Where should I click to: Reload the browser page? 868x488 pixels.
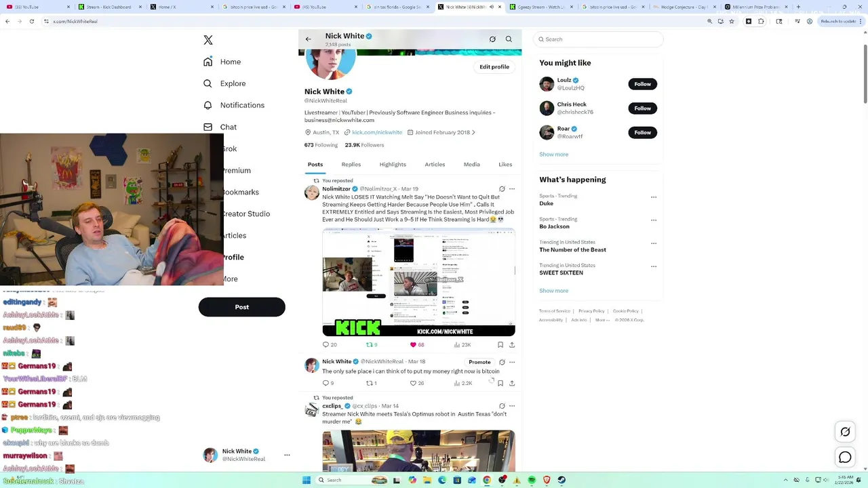click(32, 21)
